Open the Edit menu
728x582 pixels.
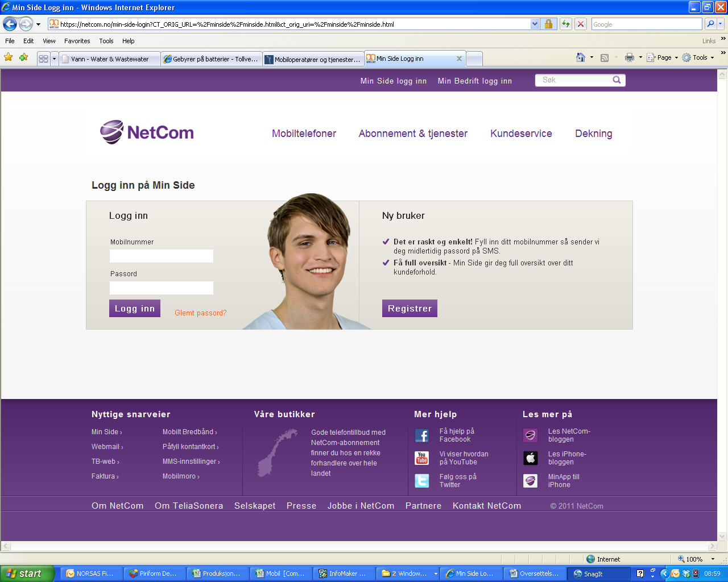pyautogui.click(x=28, y=41)
